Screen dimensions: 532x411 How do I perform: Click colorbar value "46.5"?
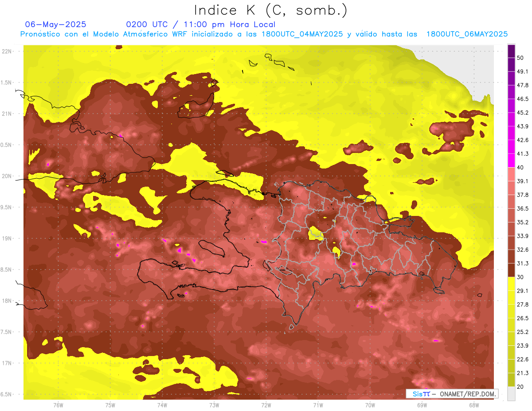coord(523,99)
